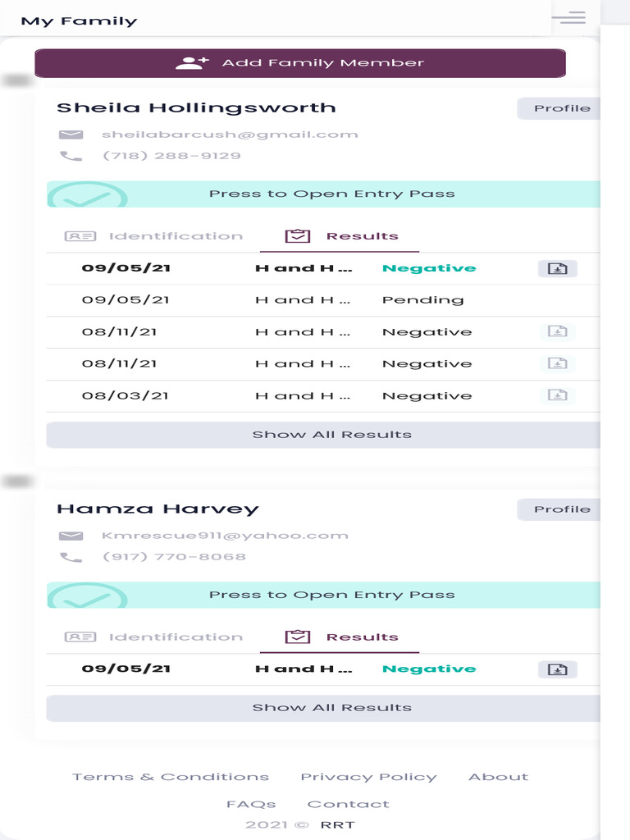Open Sheila Hollingsworth's Profile
This screenshot has height=840, width=630.
(x=561, y=108)
